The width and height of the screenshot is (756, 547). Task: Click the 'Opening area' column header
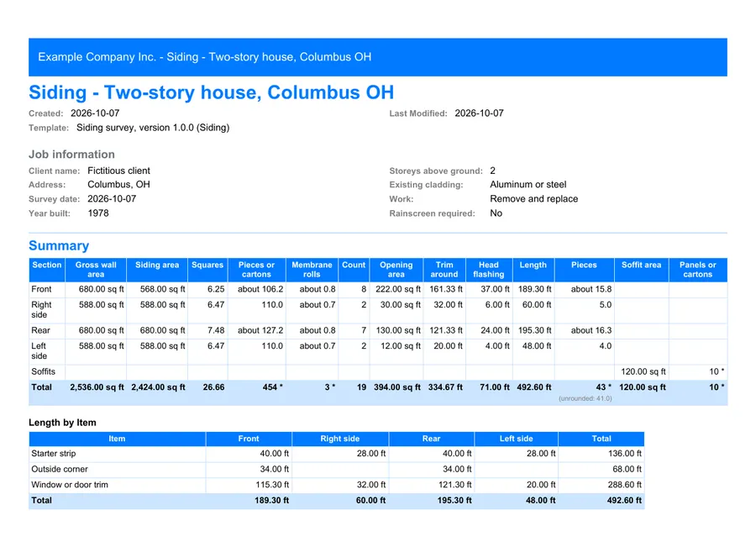396,270
